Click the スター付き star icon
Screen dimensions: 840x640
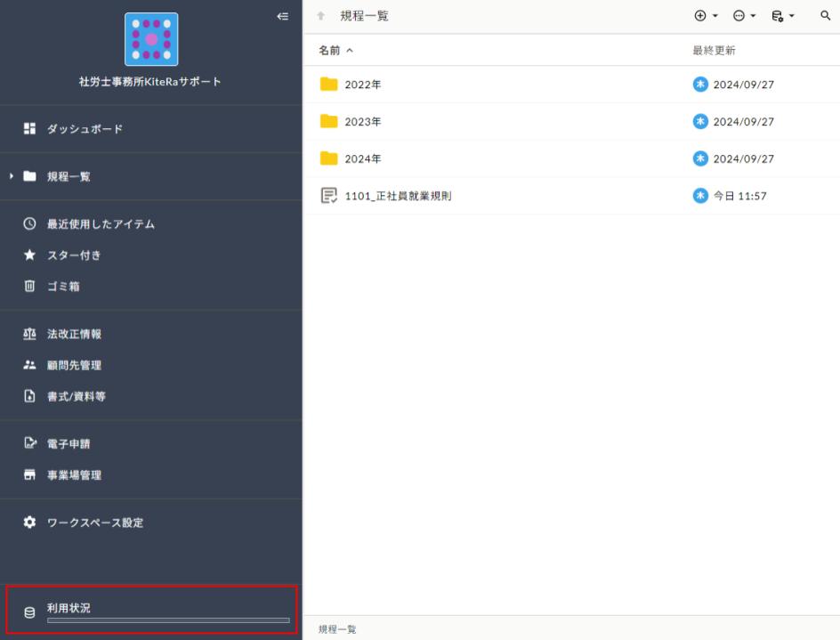[29, 255]
